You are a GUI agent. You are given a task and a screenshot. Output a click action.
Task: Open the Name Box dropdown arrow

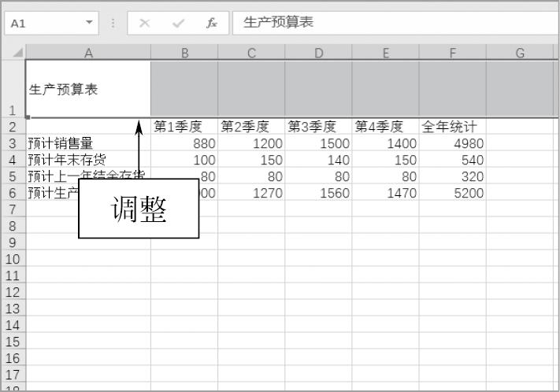click(89, 23)
